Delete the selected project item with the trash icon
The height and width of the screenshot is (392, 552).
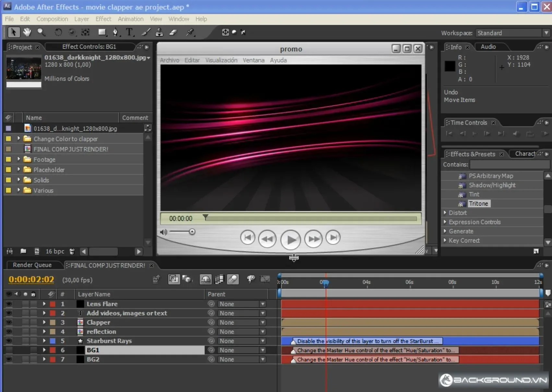click(72, 251)
